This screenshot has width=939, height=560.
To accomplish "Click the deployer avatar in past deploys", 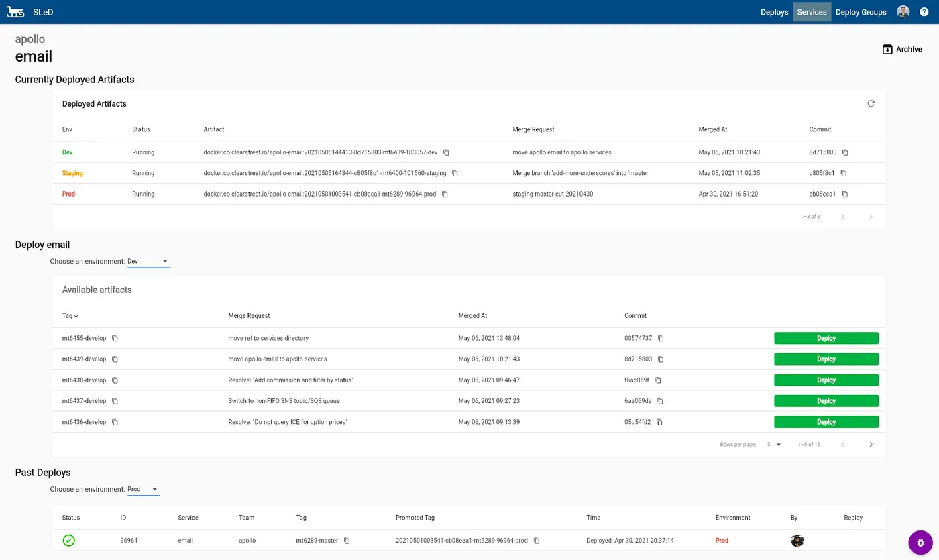I will 797,540.
